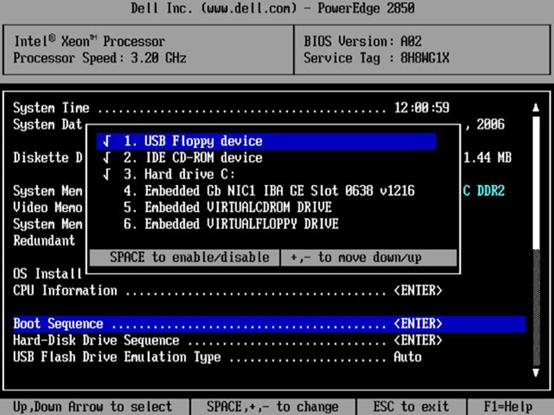
Task: Open Boot Sequence <ENTER> row
Action: point(270,324)
